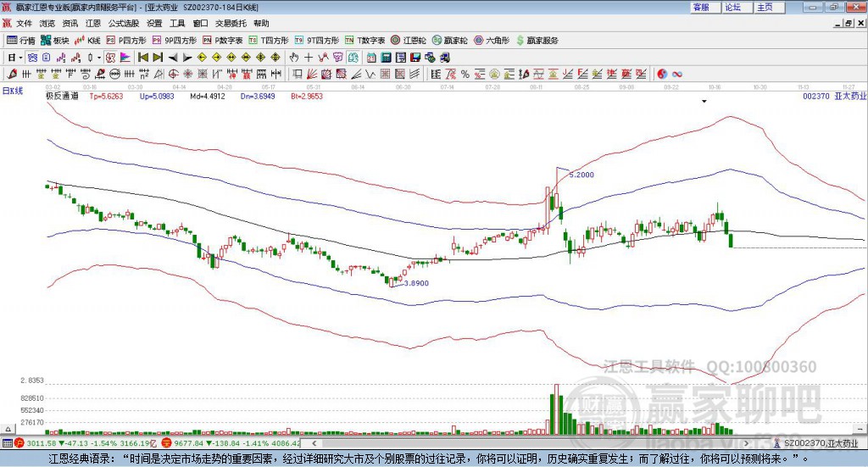Click the 日K线 chart label
The image size is (868, 467).
(x=12, y=91)
